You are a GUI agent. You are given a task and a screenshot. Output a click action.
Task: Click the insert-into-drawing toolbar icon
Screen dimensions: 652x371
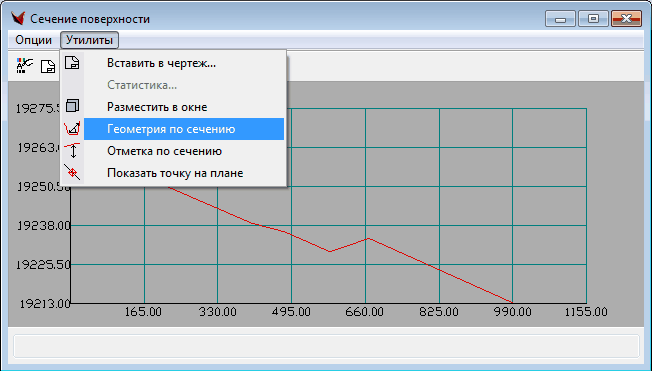pos(48,67)
